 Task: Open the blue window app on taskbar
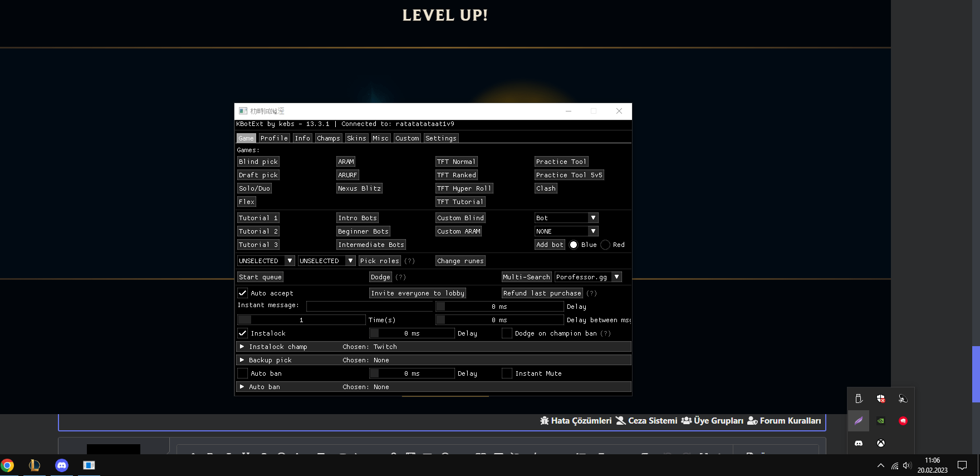click(x=89, y=465)
